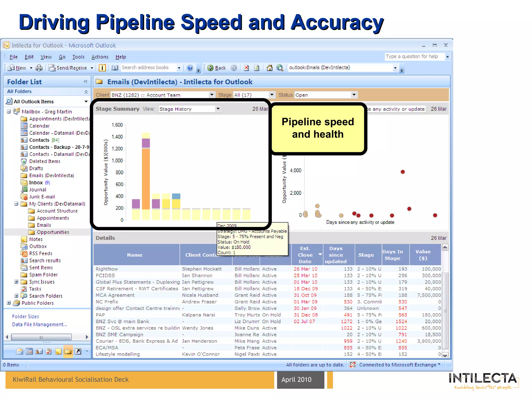Image resolution: width=532 pixels, height=399 pixels.
Task: Click the Refresh page icon
Action: (x=257, y=68)
